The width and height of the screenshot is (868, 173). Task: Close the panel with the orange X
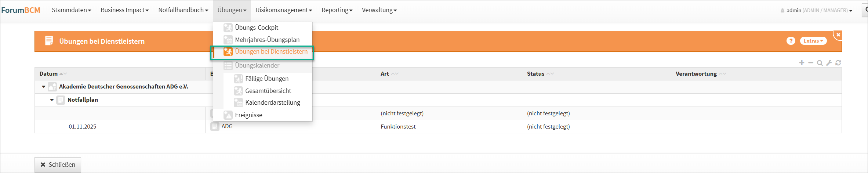point(838,35)
